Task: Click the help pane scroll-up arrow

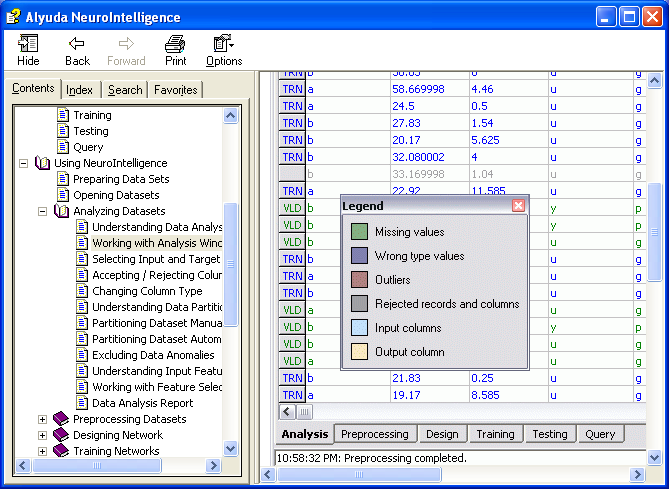Action: click(654, 80)
